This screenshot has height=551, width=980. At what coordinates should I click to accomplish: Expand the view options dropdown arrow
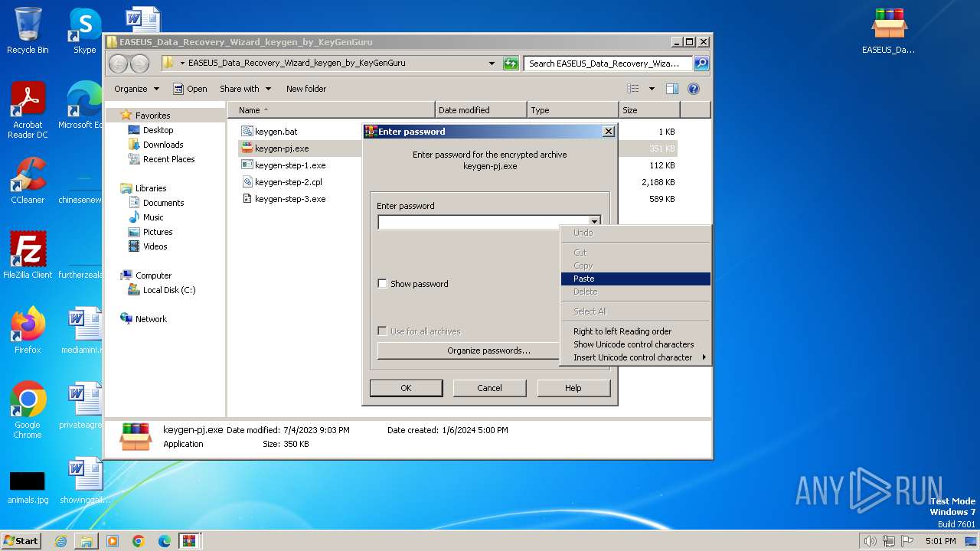[x=652, y=89]
